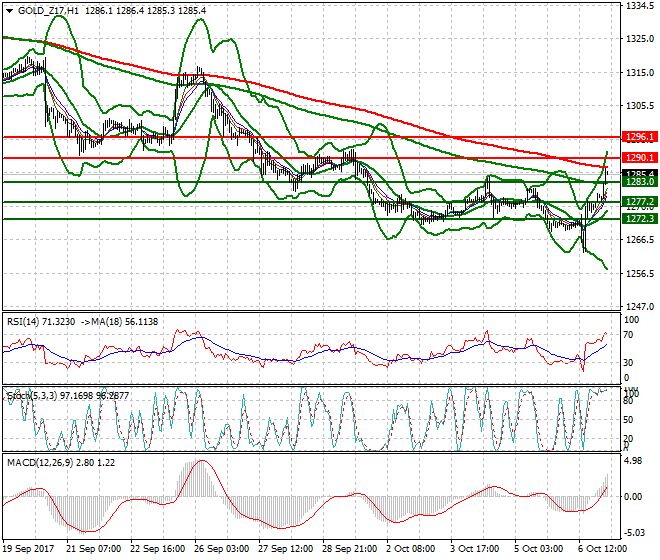The width and height of the screenshot is (660, 560).
Task: Select the 3 Oct 17:00 time label
Action: point(475,549)
